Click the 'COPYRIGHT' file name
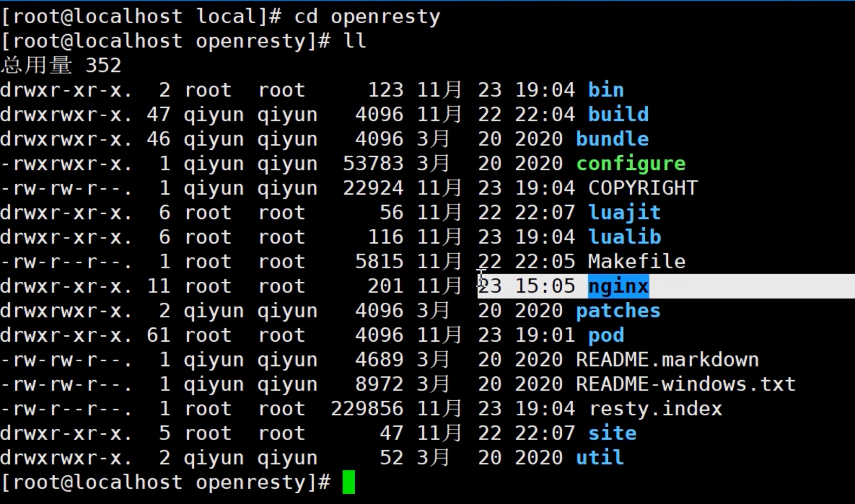The image size is (855, 504). pos(643,188)
